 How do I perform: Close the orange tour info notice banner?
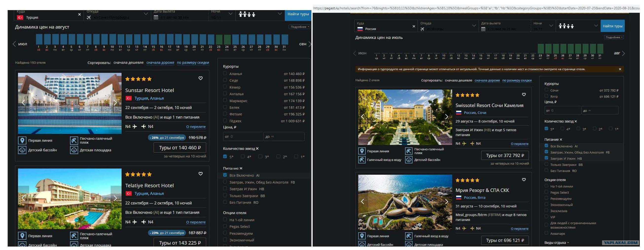coord(620,69)
